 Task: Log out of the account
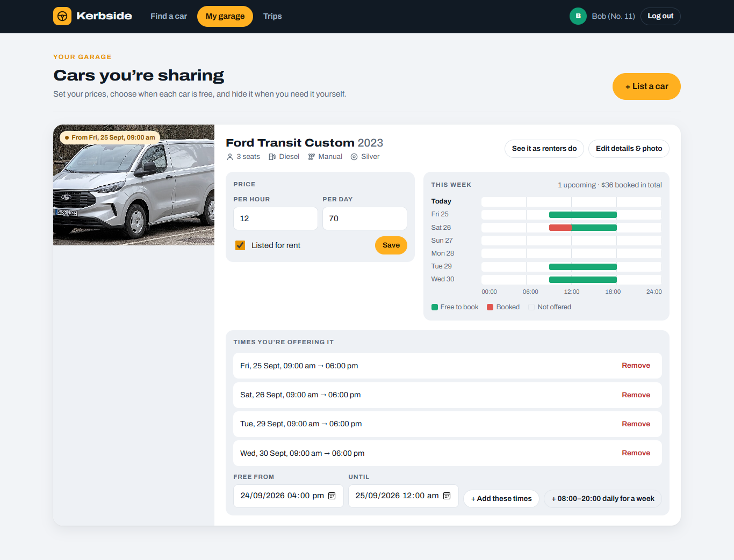(x=660, y=16)
